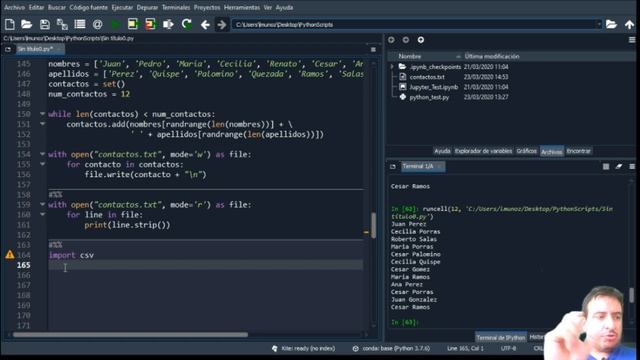Image resolution: width=640 pixels, height=360 pixels.
Task: Open Proyectos menu
Action: [x=207, y=7]
